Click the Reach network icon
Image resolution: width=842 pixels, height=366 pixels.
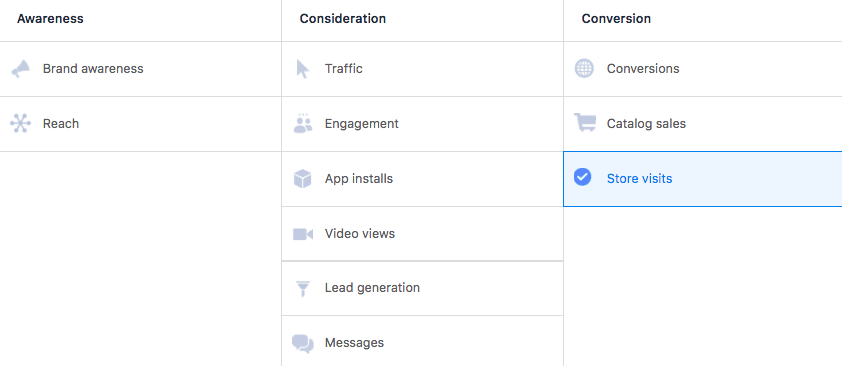[x=20, y=124]
